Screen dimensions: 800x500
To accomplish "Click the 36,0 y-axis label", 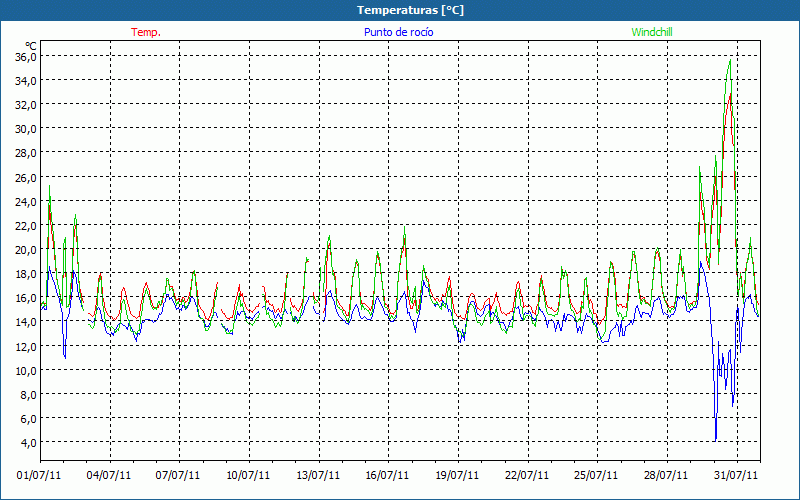I will 25,56.
